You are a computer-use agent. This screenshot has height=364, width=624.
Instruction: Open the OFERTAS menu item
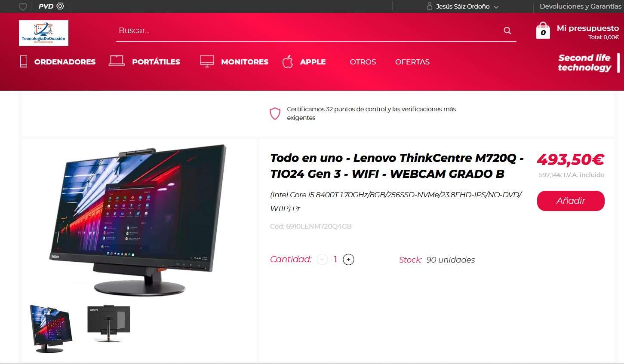pos(412,62)
